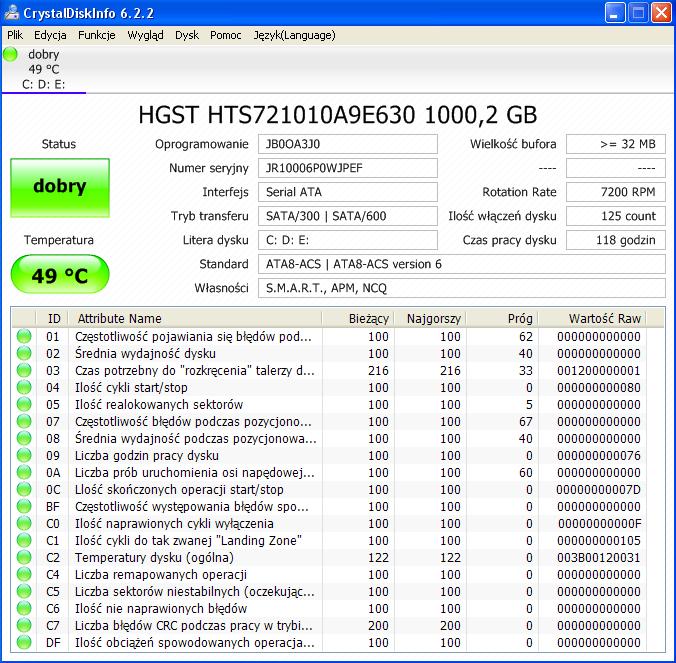
Task: Click the status icon of attribute 0A
Action: tap(24, 472)
